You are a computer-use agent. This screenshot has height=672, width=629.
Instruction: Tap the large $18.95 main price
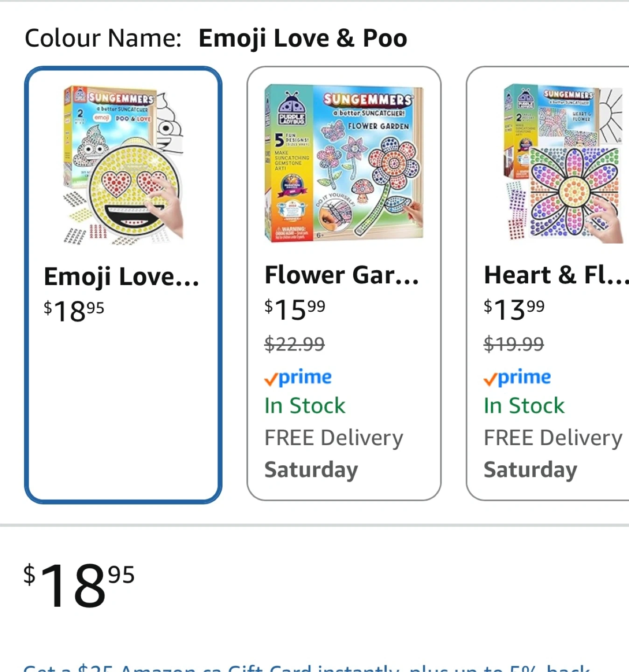pyautogui.click(x=79, y=585)
